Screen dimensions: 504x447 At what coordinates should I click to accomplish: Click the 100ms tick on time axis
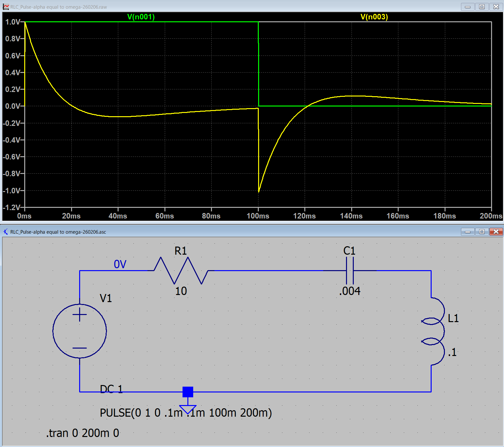tap(258, 216)
